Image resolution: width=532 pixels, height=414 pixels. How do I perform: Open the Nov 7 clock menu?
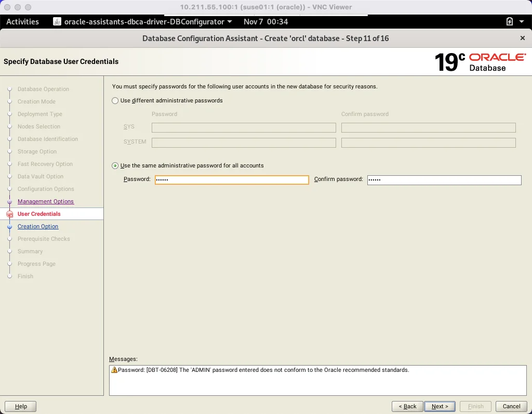click(x=265, y=22)
